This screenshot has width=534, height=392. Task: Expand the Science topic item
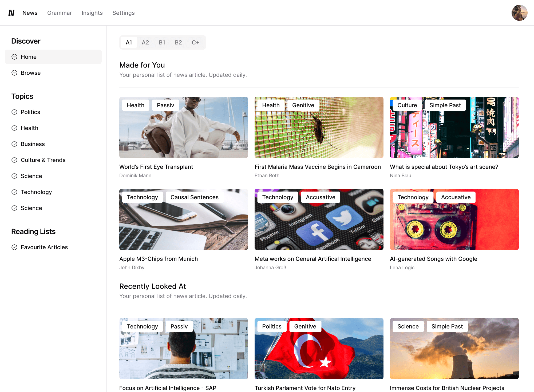[x=31, y=176]
